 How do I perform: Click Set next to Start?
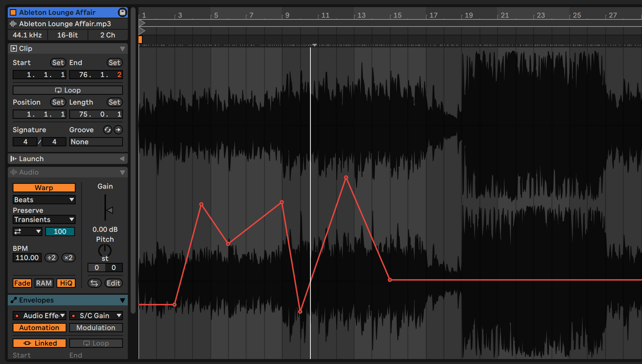(x=58, y=63)
